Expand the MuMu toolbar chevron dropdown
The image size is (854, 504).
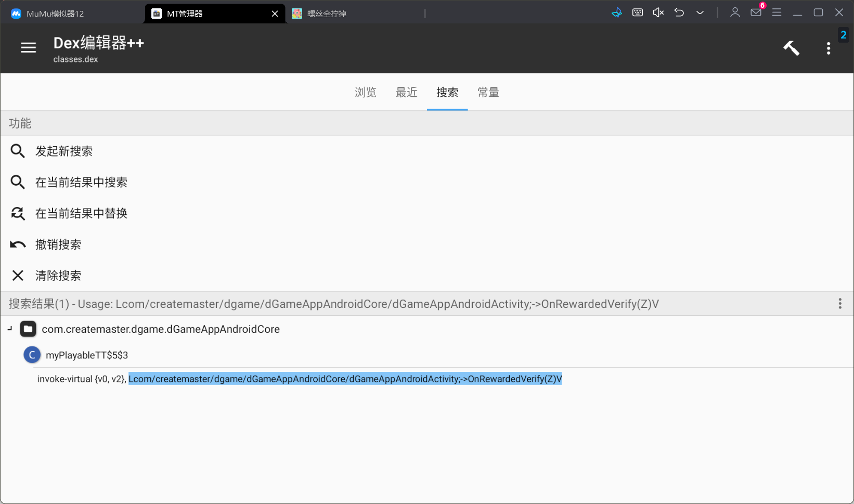(x=700, y=12)
